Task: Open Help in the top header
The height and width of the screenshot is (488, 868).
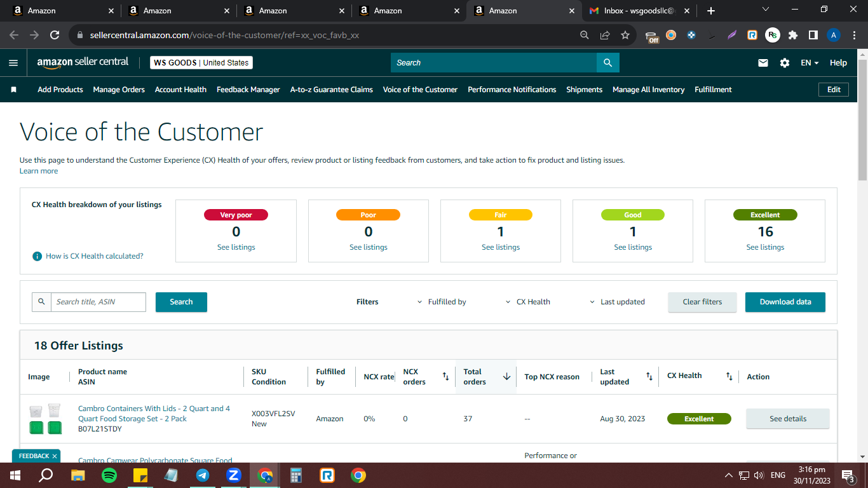Action: (x=838, y=63)
